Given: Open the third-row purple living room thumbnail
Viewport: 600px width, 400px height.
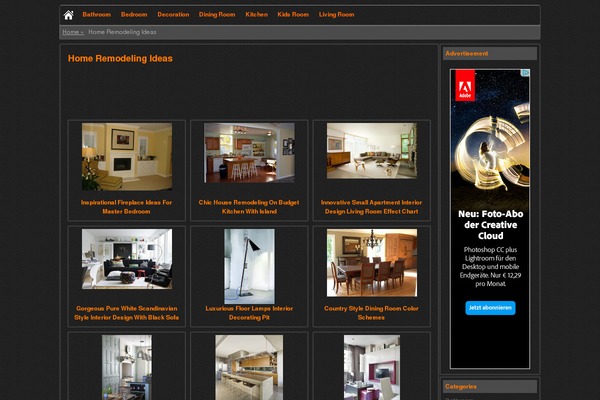Looking at the screenshot, I should [x=372, y=367].
